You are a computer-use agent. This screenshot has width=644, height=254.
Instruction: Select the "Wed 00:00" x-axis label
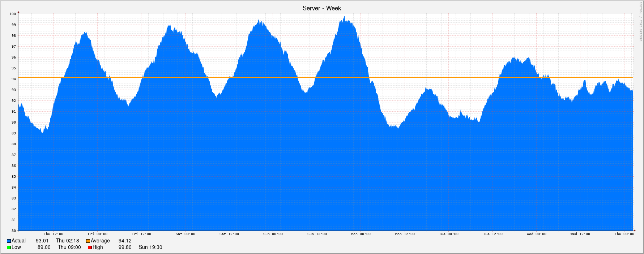[536, 234]
